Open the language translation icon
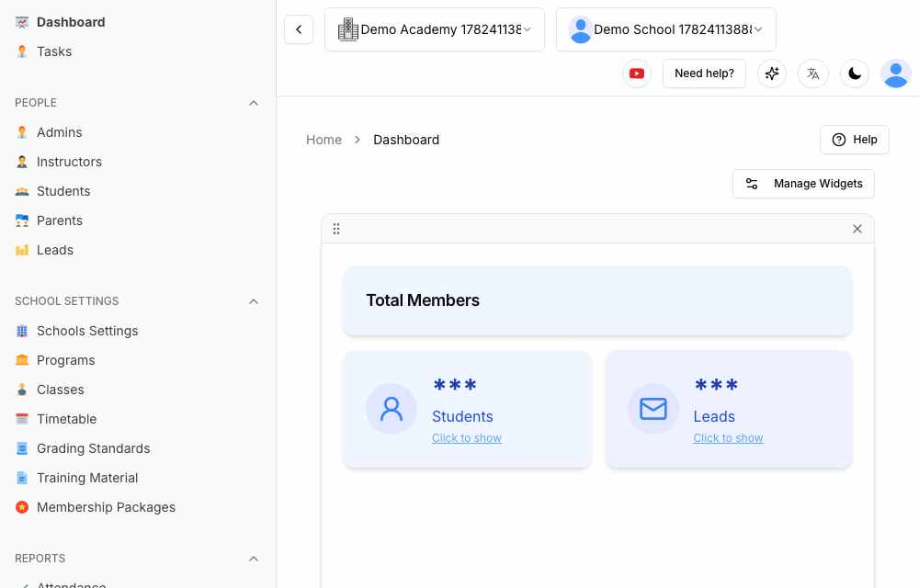The width and height of the screenshot is (919, 588). point(813,73)
